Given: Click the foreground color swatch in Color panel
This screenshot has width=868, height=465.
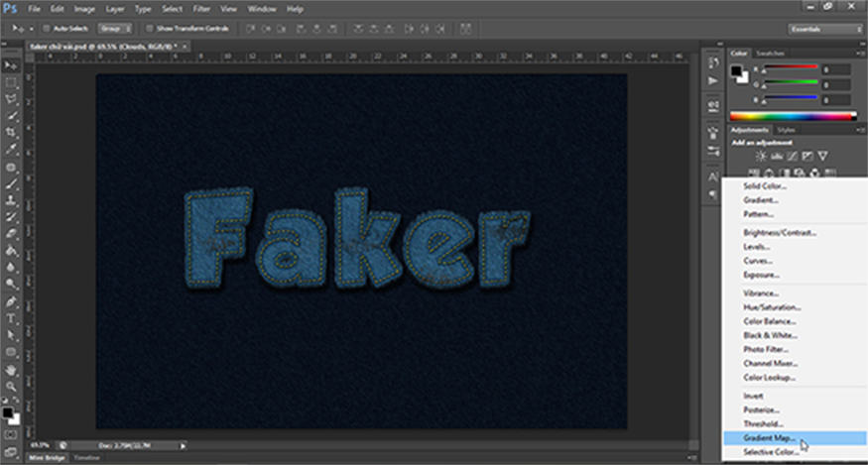Looking at the screenshot, I should [736, 69].
